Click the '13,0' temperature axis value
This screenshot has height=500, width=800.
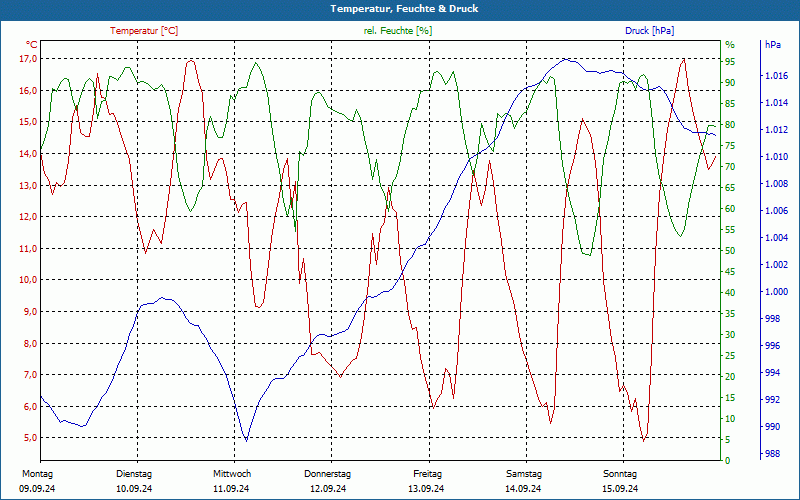tap(29, 185)
